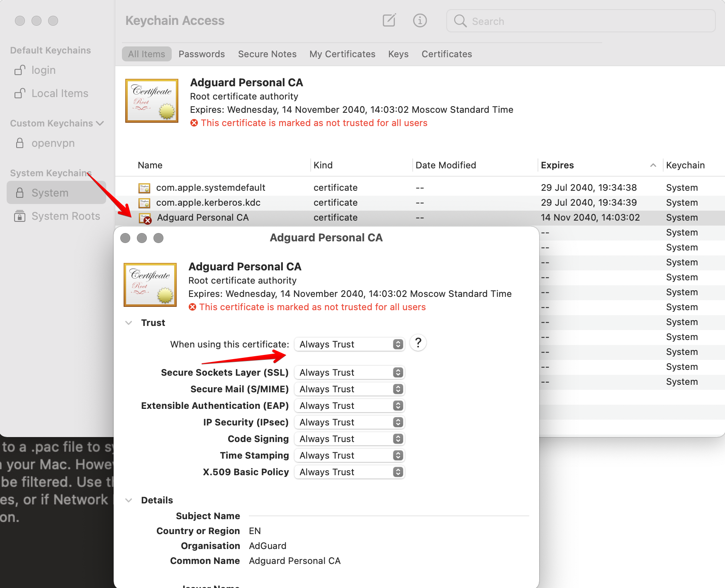Collapse the Trust section disclosure triangle
This screenshot has width=725, height=588.
pos(129,323)
